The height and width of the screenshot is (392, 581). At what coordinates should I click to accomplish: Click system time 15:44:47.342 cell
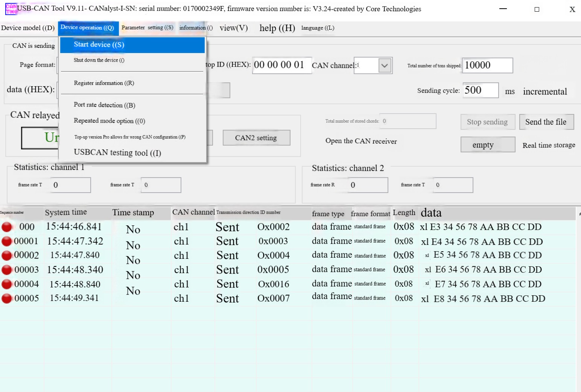click(x=75, y=241)
